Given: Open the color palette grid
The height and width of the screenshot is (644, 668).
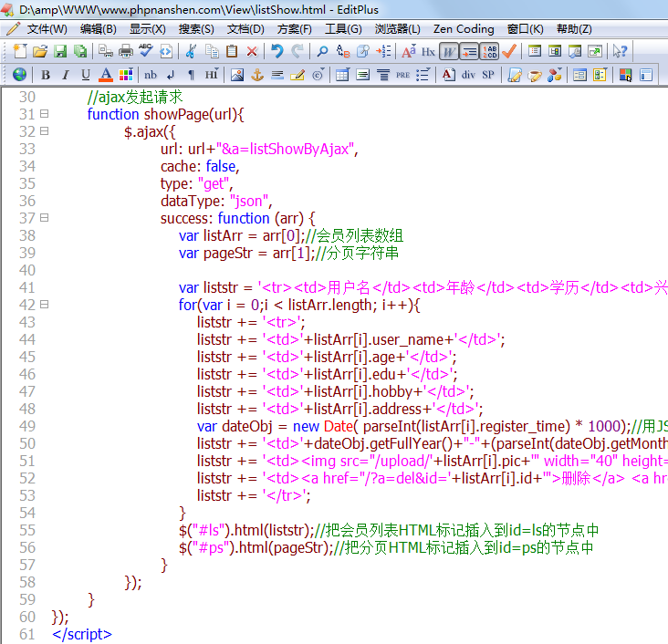Looking at the screenshot, I should click(126, 75).
